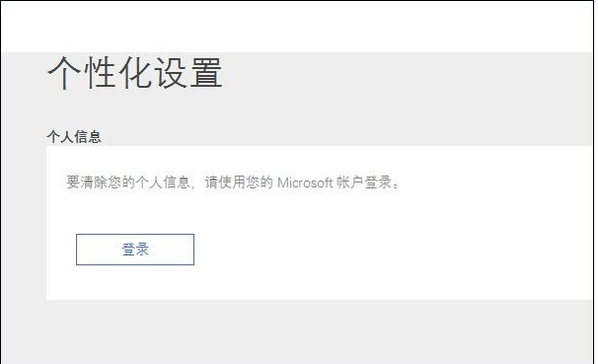Click the 个人信息 section label
Image resolution: width=598 pixels, height=364 pixels.
coord(74,137)
